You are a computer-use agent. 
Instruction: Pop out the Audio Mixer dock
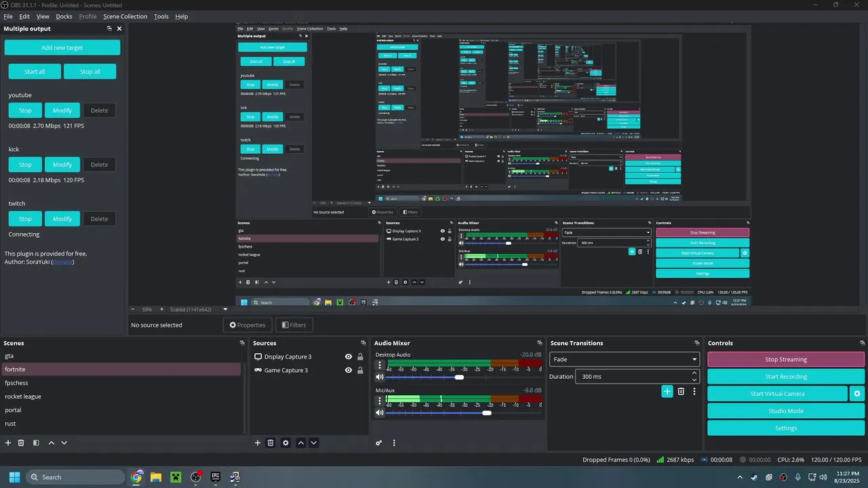pos(540,343)
